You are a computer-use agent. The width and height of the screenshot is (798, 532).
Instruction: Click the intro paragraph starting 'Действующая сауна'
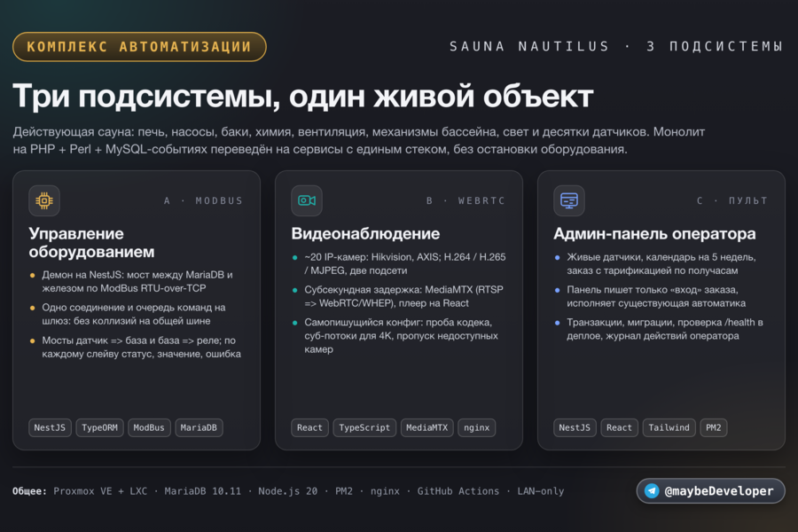[x=359, y=140]
